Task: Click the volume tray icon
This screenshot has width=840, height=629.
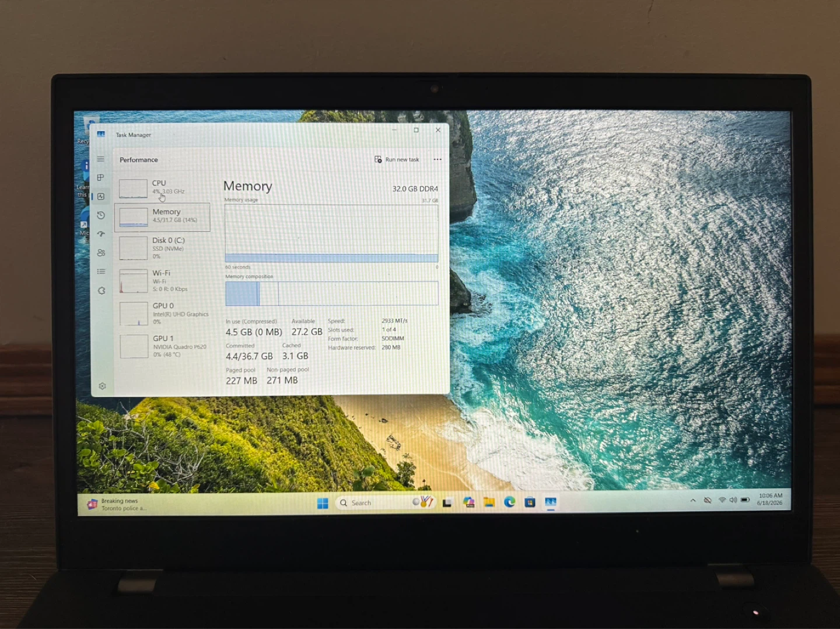Action: (x=733, y=500)
